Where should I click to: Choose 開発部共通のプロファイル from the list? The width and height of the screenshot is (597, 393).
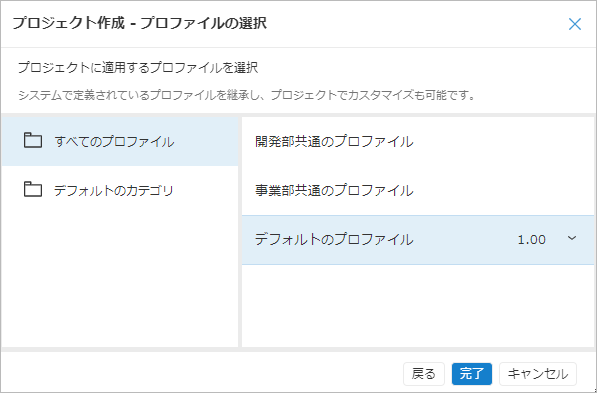(x=418, y=141)
